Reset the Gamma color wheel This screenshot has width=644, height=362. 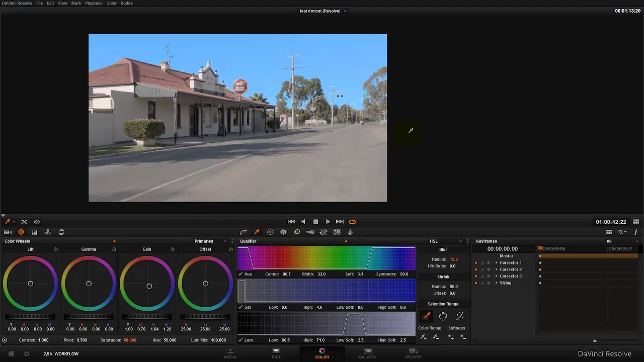(114, 249)
